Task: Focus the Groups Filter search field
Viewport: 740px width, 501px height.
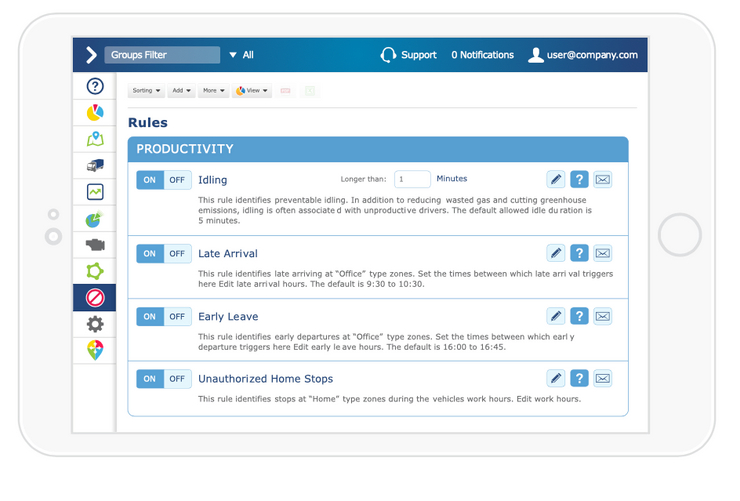Action: 162,55
